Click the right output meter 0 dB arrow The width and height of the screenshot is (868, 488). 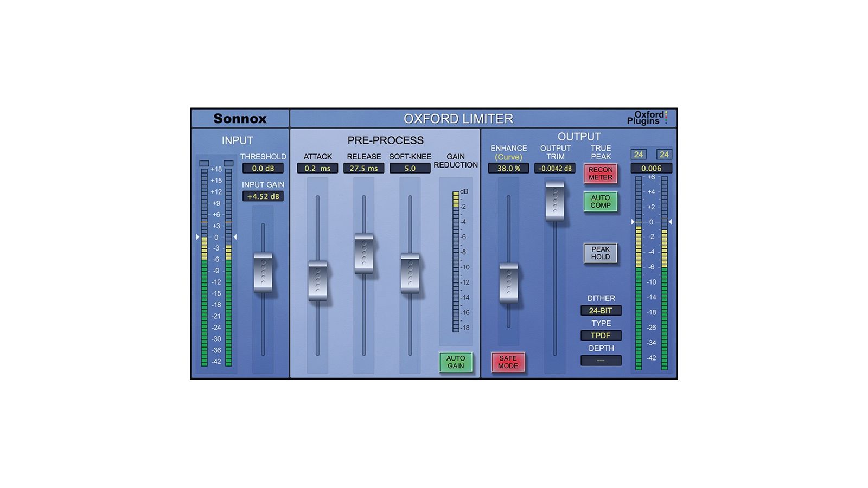coord(671,222)
